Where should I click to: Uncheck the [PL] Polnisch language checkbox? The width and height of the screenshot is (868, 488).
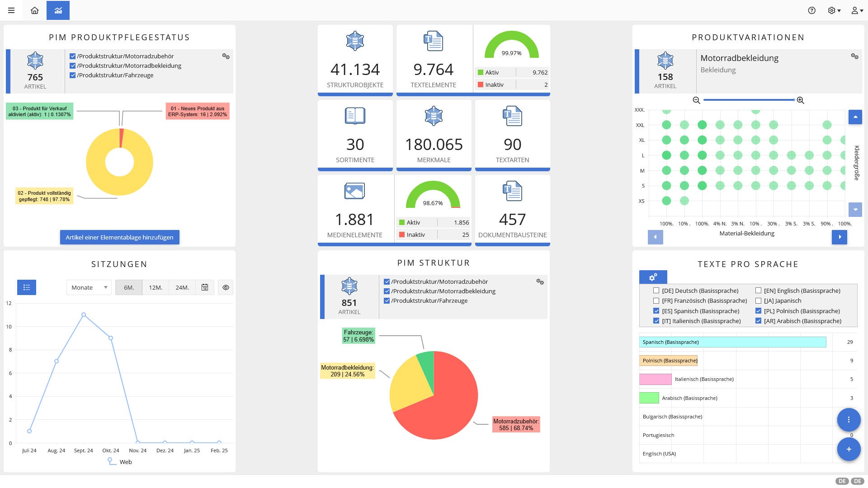758,311
